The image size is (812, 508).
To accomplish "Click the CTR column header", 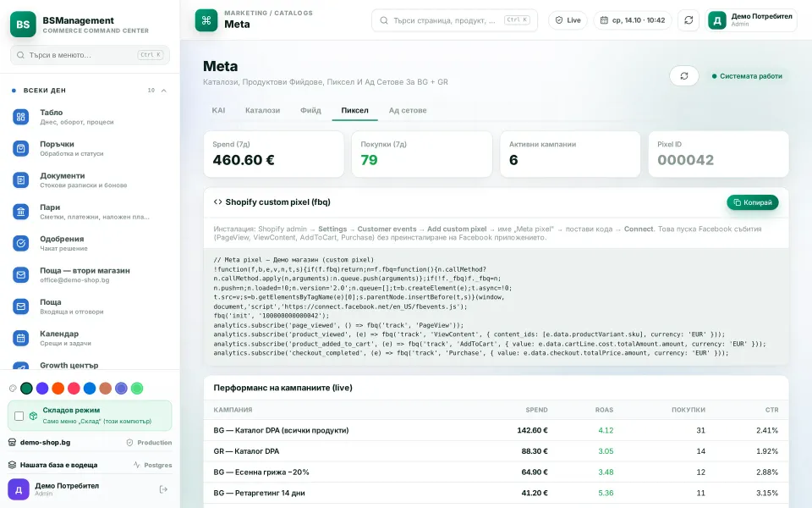I will [x=771, y=410].
